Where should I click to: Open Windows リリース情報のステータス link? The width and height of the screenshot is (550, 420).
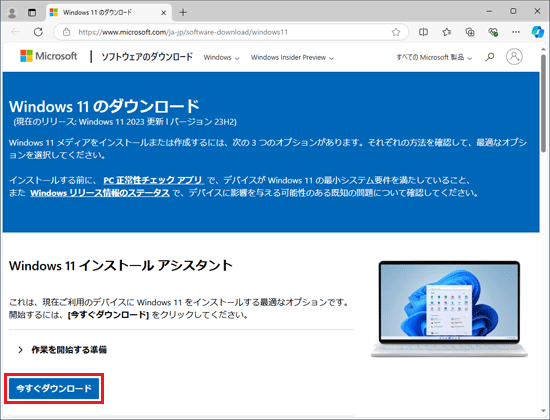click(x=100, y=193)
